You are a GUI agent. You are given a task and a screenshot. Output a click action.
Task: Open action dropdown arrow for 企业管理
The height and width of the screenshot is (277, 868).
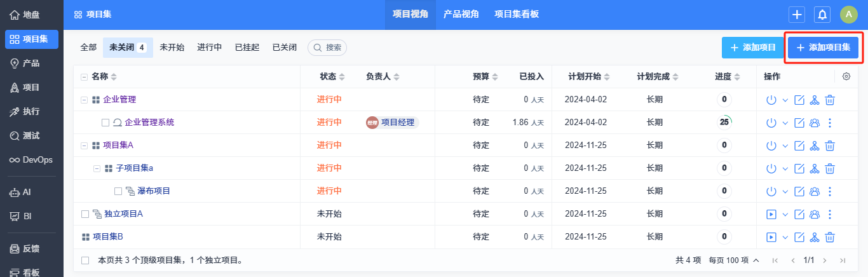[785, 100]
